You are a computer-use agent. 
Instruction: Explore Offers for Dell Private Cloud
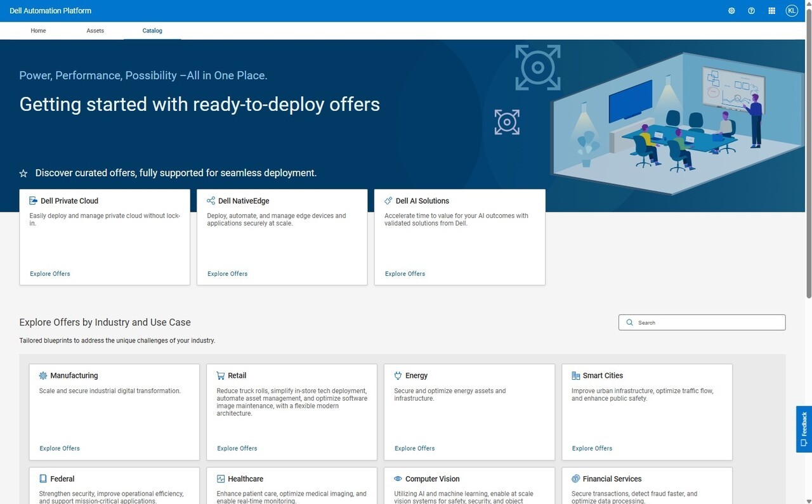pos(50,274)
